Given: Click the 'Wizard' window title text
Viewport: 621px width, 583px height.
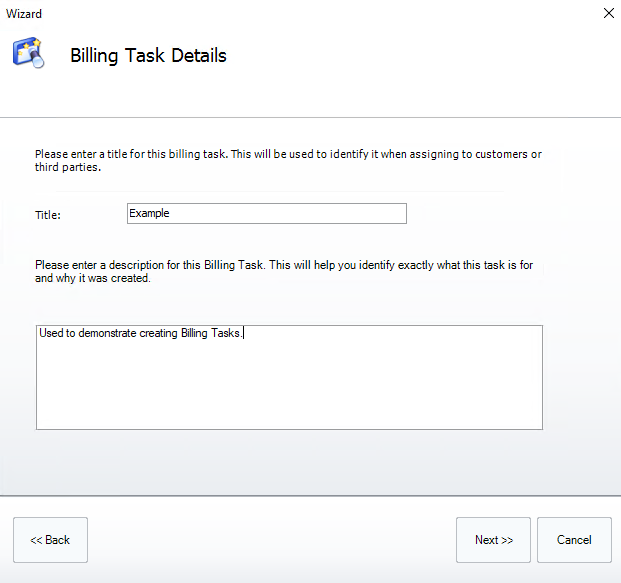Looking at the screenshot, I should 24,13.
